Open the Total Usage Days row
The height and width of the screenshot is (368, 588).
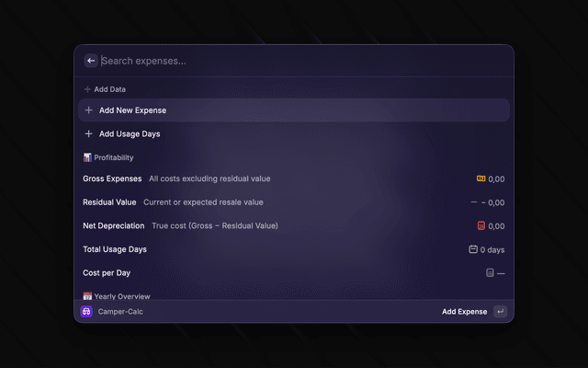point(294,249)
